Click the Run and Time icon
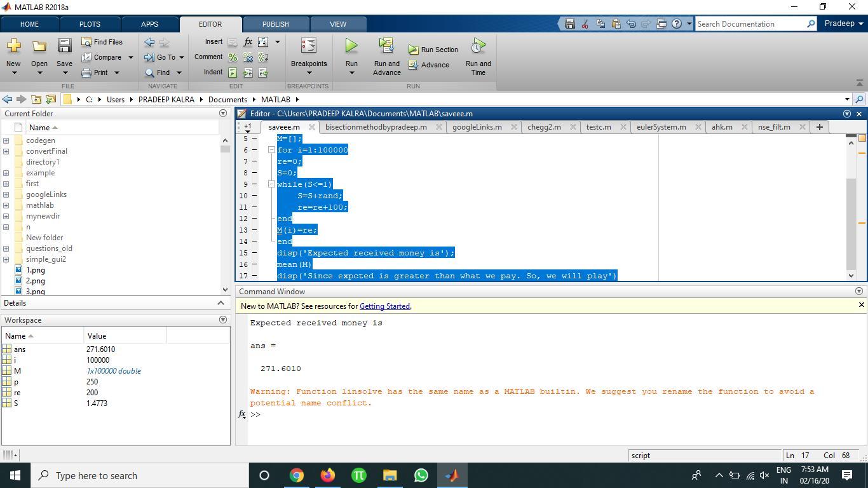Image resolution: width=868 pixels, height=488 pixels. pos(478,46)
